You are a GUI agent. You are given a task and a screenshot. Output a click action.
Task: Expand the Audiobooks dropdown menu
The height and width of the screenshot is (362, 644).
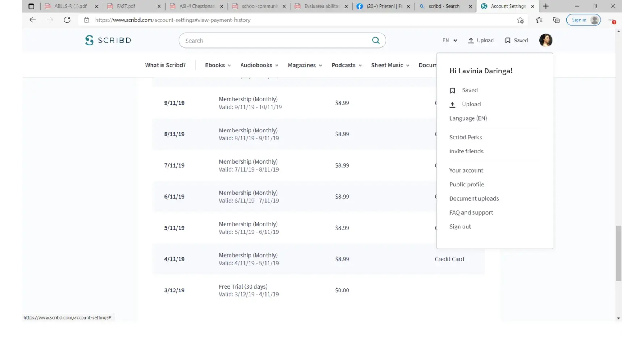tap(259, 65)
